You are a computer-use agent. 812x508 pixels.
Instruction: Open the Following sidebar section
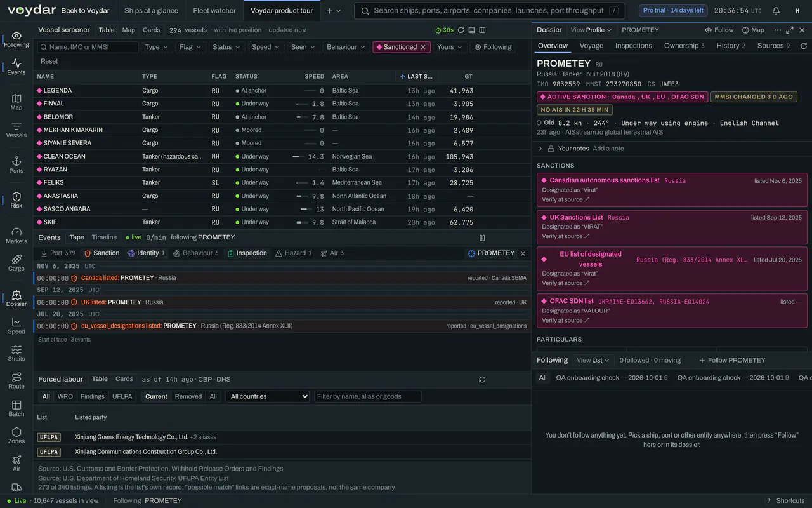16,39
